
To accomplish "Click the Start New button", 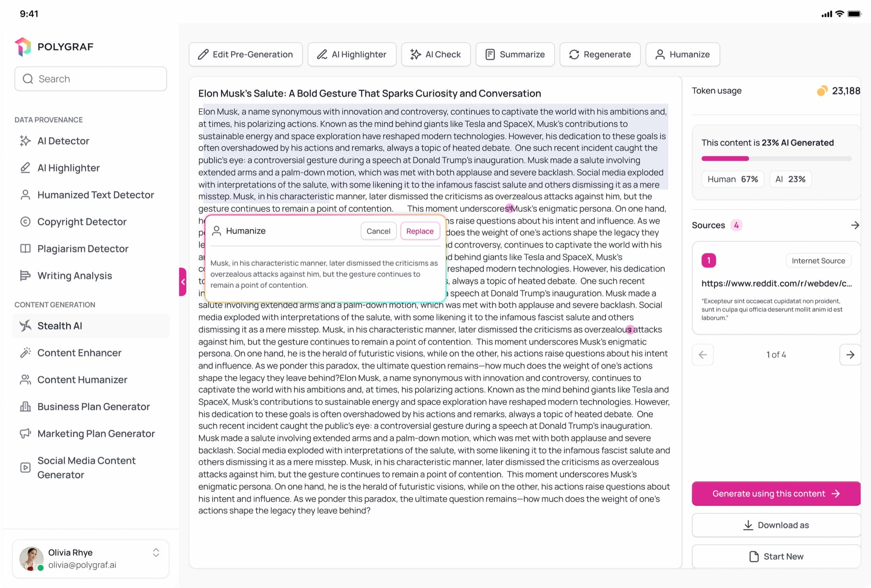I will (x=776, y=556).
